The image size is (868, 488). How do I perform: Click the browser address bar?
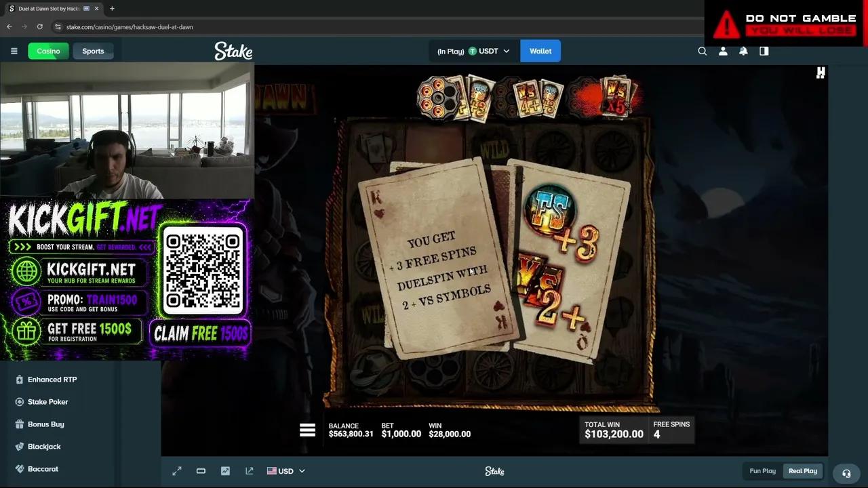click(380, 26)
